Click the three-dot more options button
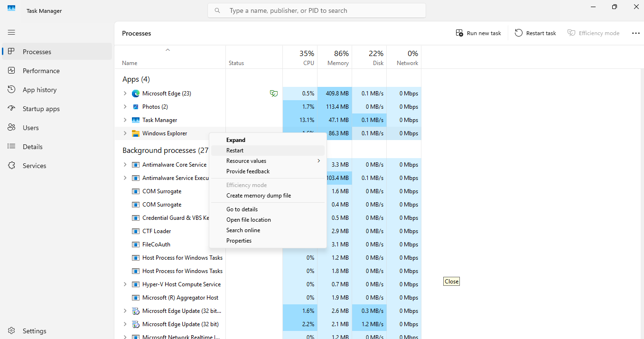644x339 pixels. click(x=635, y=33)
